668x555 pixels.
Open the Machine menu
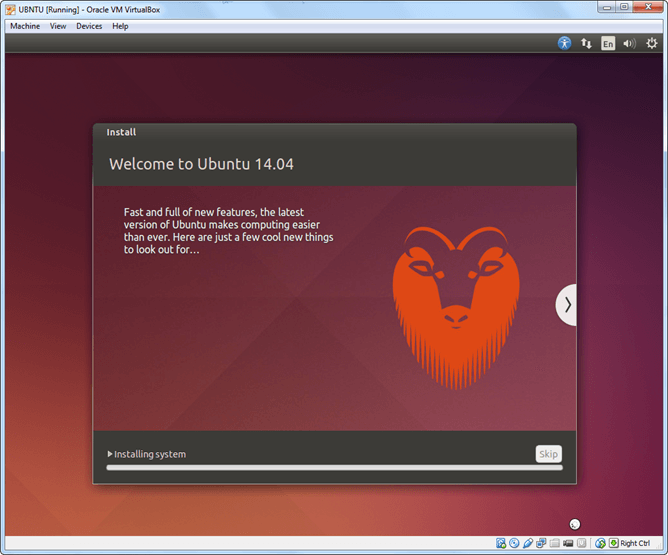coord(25,26)
